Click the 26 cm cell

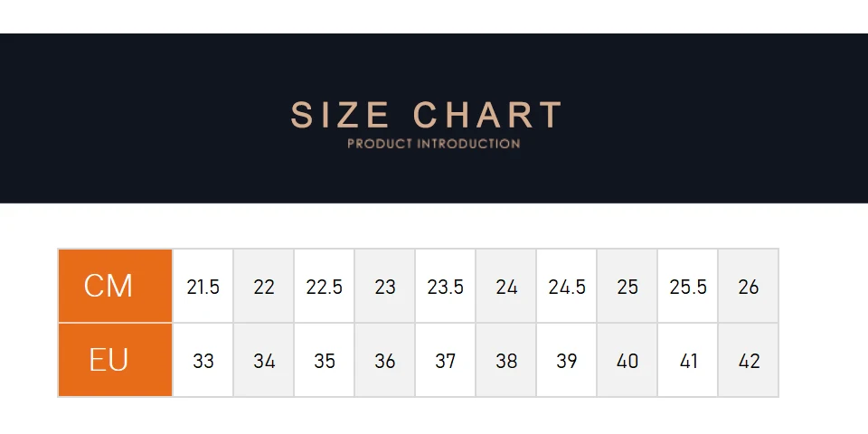click(749, 287)
